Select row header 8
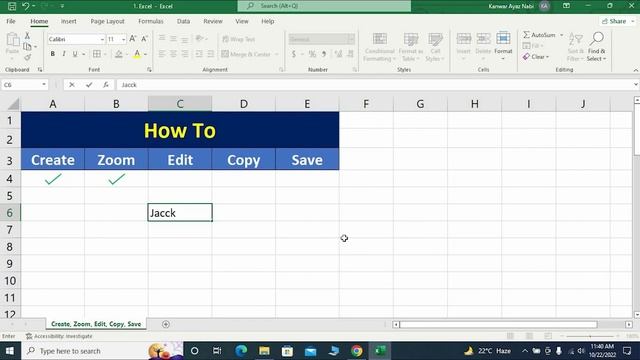640x360 pixels. (x=10, y=247)
